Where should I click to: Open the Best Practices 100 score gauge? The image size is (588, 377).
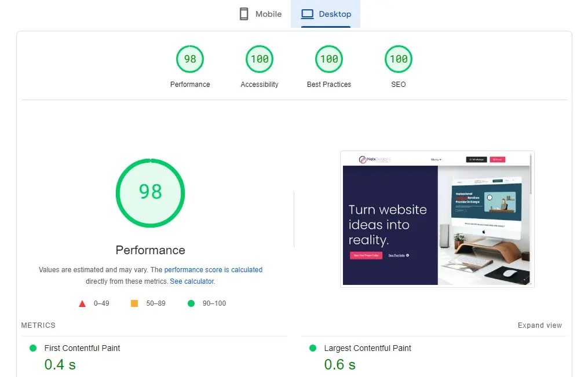[328, 58]
